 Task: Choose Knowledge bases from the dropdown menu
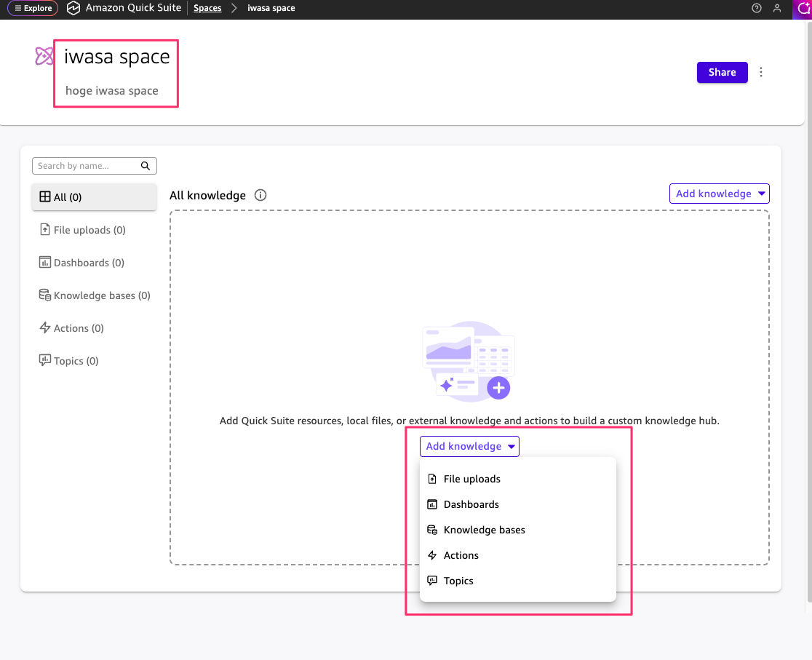[x=518, y=530]
